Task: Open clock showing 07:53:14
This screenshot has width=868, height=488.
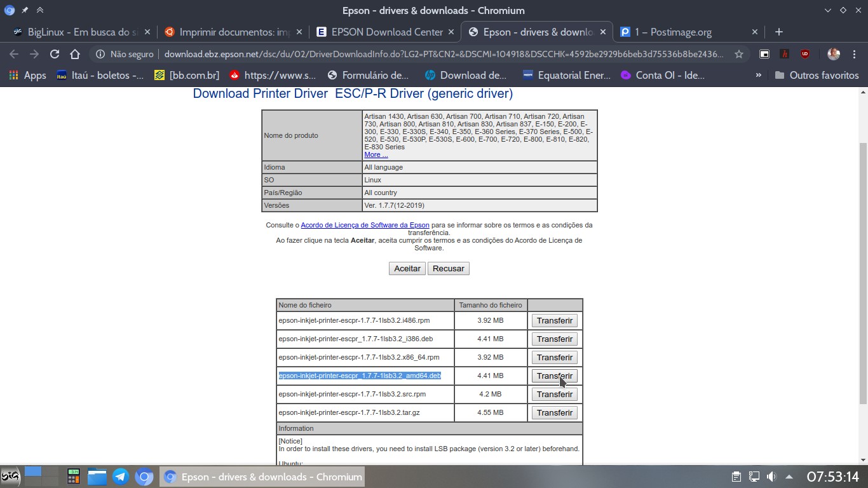Action: tap(832, 477)
